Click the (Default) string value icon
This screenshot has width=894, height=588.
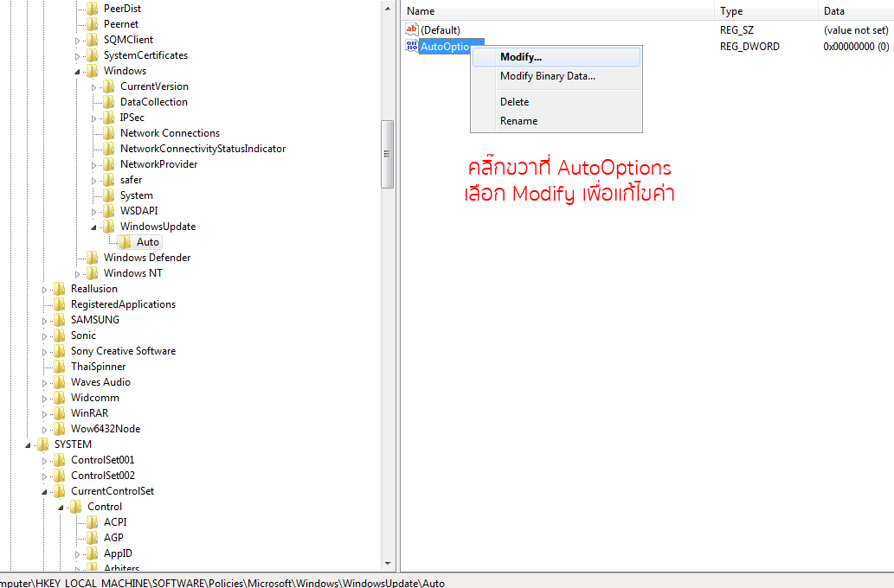pyautogui.click(x=411, y=30)
